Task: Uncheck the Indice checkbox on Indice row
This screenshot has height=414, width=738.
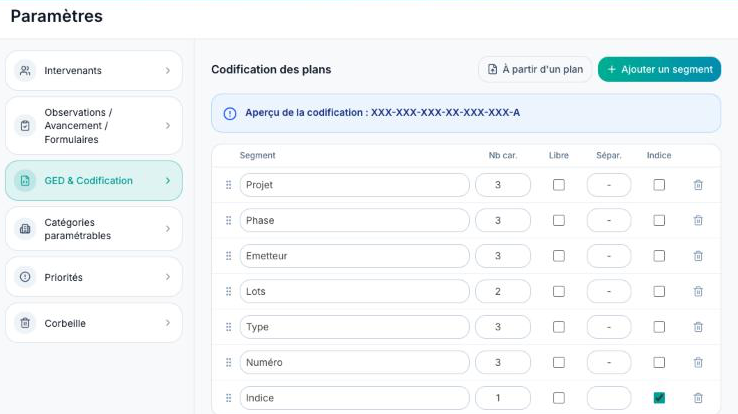Action: 659,398
